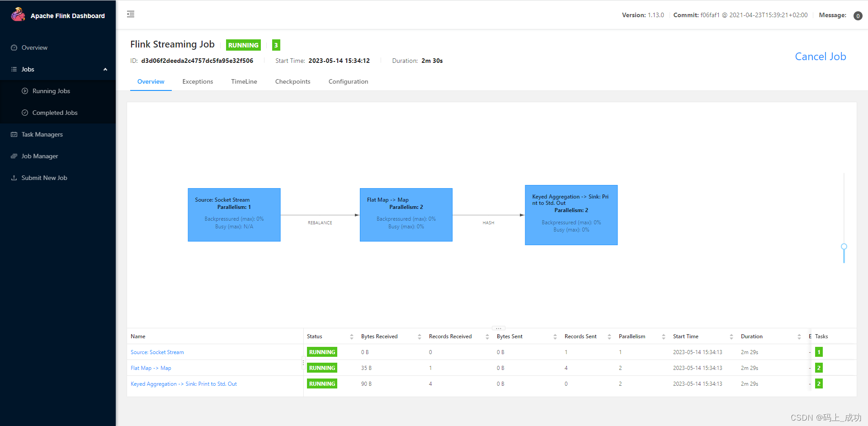Open Submit New Job in the sidebar
The width and height of the screenshot is (868, 426).
(x=58, y=178)
